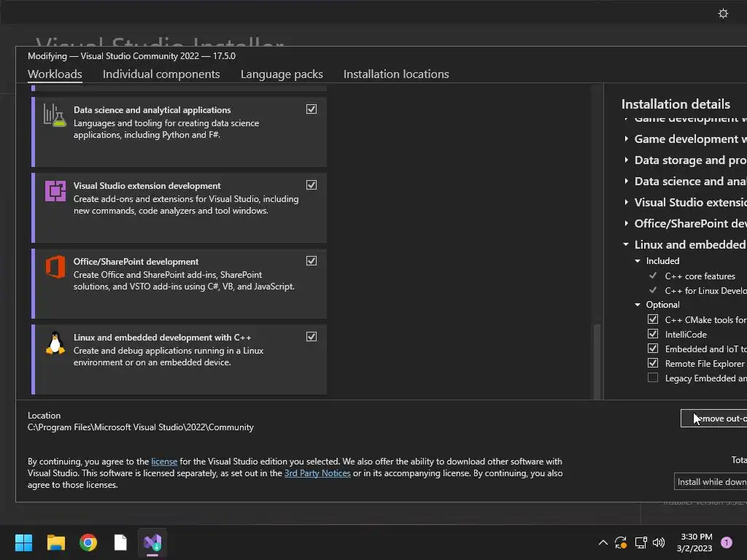Expand the Data science and analytical node
The image size is (747, 560).
(627, 182)
